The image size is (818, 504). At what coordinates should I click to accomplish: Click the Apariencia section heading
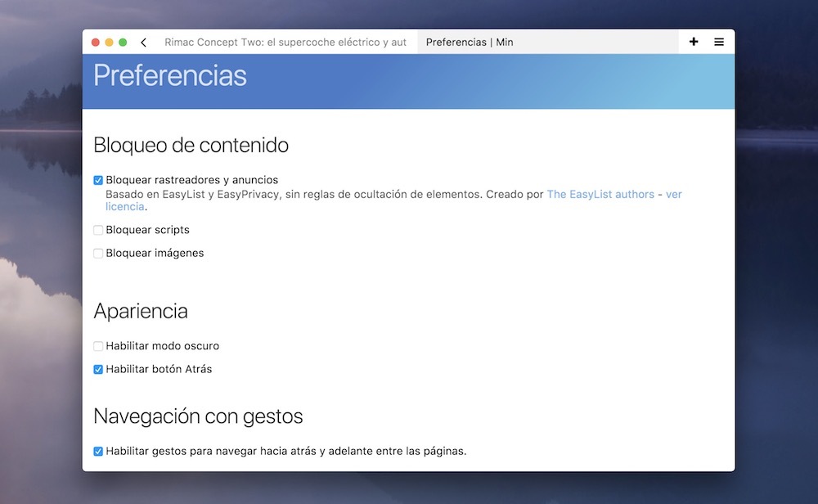point(141,311)
